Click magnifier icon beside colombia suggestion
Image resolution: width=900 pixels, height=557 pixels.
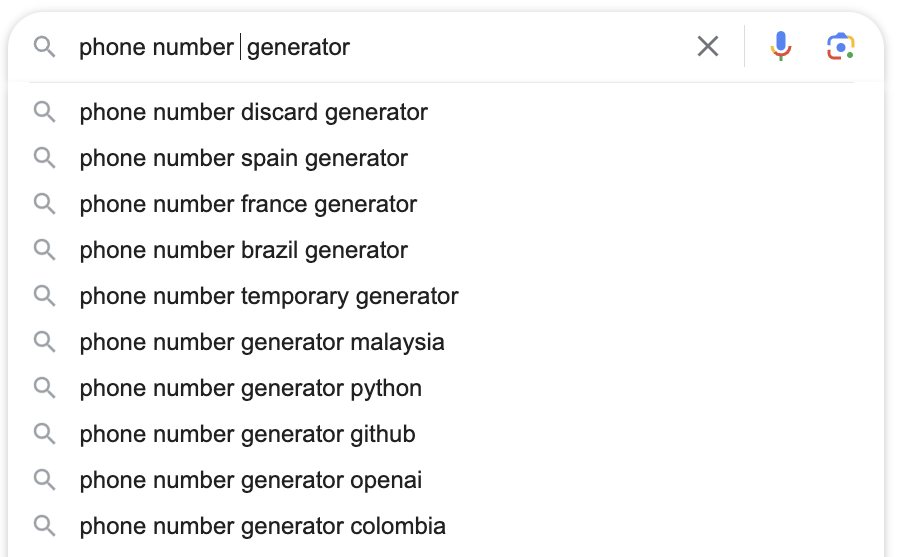tap(44, 526)
